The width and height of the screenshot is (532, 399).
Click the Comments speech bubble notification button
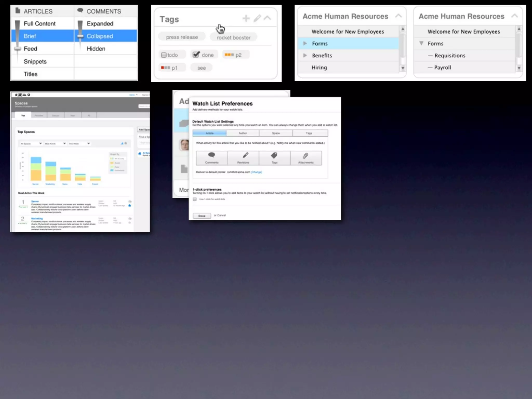click(212, 158)
